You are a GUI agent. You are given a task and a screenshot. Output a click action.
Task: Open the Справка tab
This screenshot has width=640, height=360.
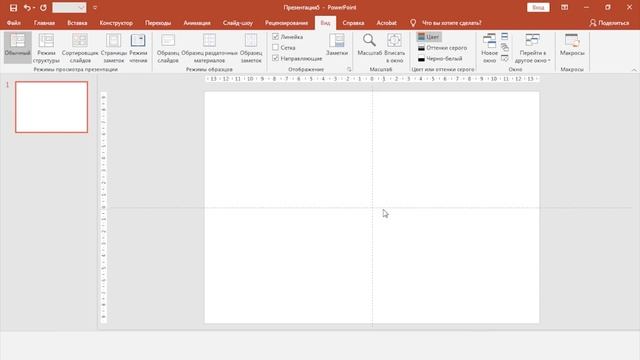tap(353, 23)
